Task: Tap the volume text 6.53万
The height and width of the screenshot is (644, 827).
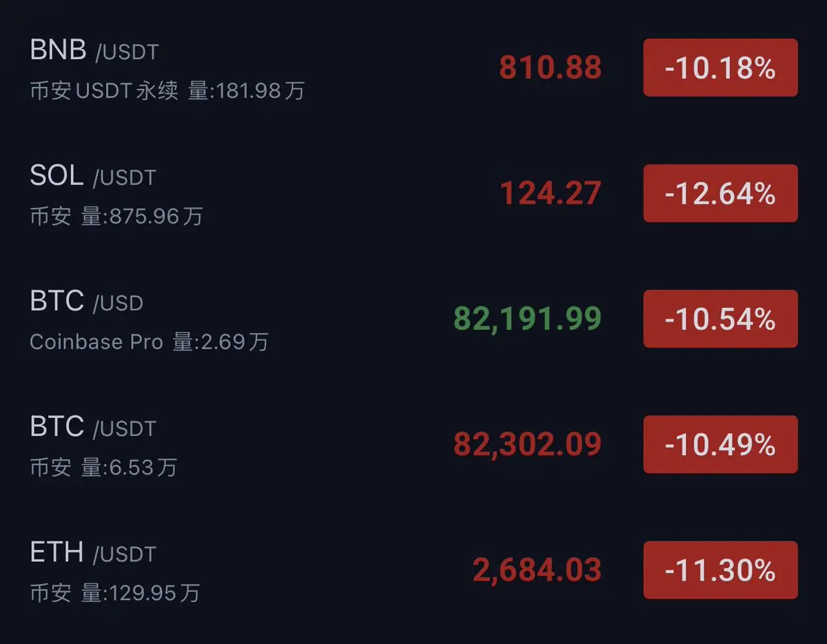Action: (130, 468)
